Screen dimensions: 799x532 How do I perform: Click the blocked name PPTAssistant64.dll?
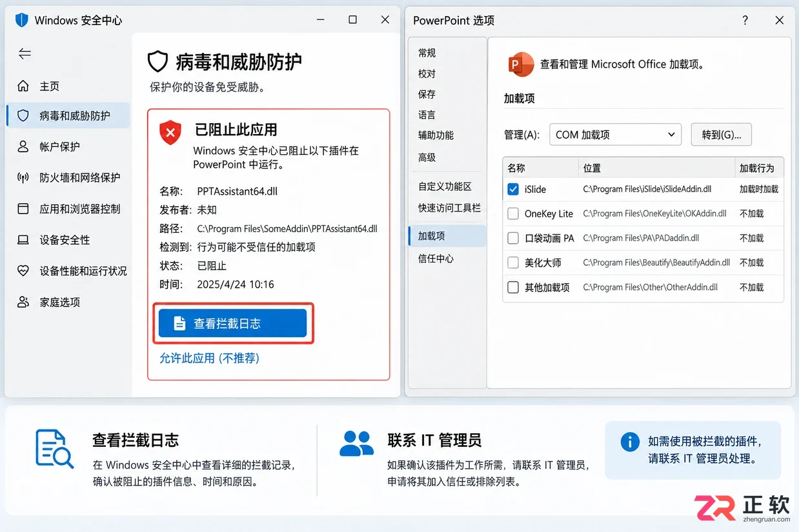coord(238,192)
